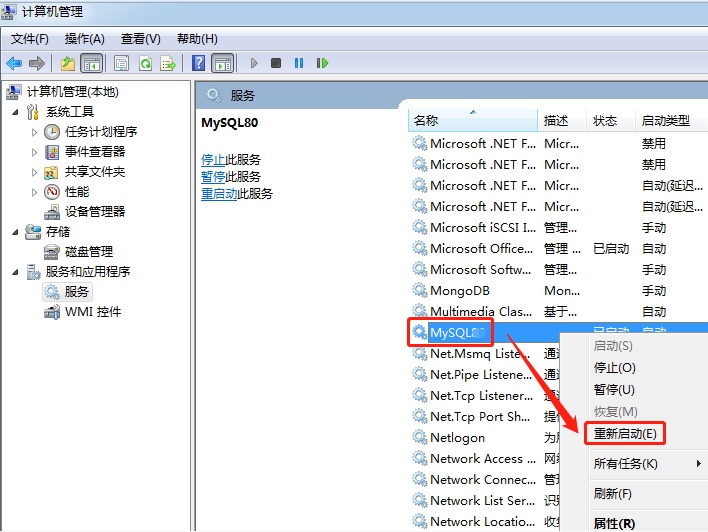708x532 pixels.
Task: Expand the 共享文件夹 tree node
Action: [34, 172]
